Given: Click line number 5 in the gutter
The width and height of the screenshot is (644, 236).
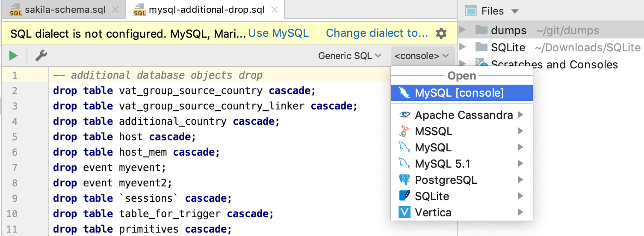Looking at the screenshot, I should [15, 137].
